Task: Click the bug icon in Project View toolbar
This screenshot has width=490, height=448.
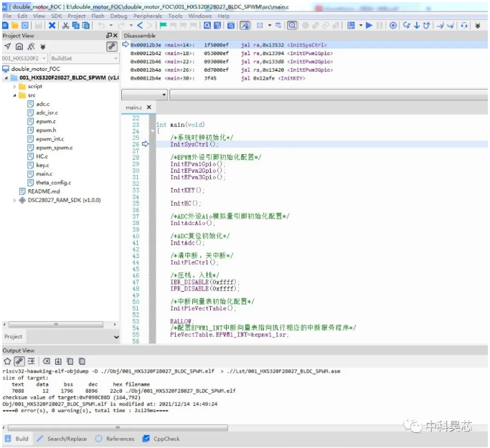Action: [43, 47]
